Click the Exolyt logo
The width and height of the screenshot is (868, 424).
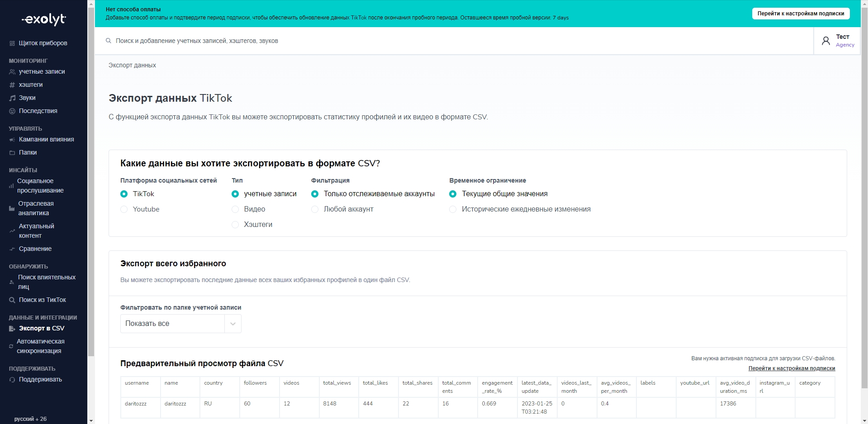[44, 19]
